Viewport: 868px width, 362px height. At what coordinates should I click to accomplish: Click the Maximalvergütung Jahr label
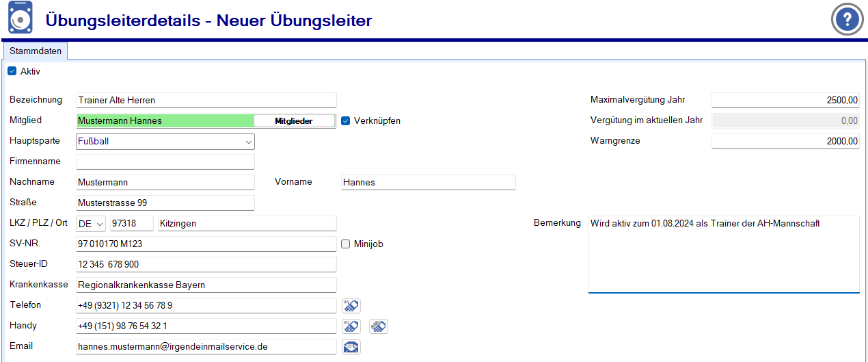pyautogui.click(x=638, y=100)
